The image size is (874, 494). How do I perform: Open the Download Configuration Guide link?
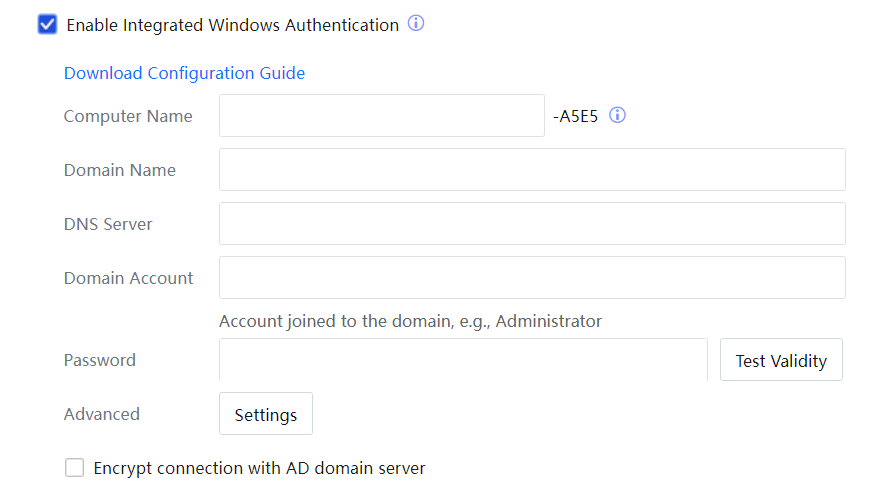tap(184, 73)
